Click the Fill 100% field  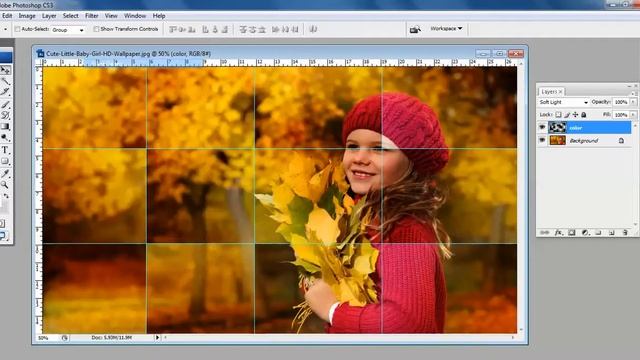pos(621,115)
